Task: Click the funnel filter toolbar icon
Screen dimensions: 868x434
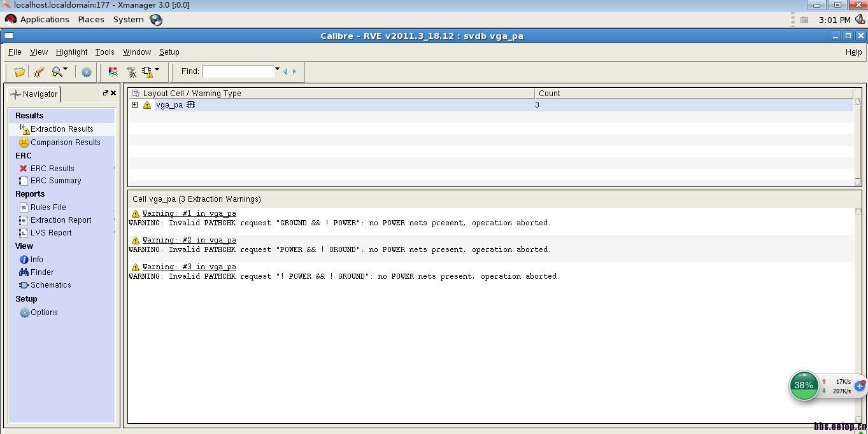Action: (131, 72)
